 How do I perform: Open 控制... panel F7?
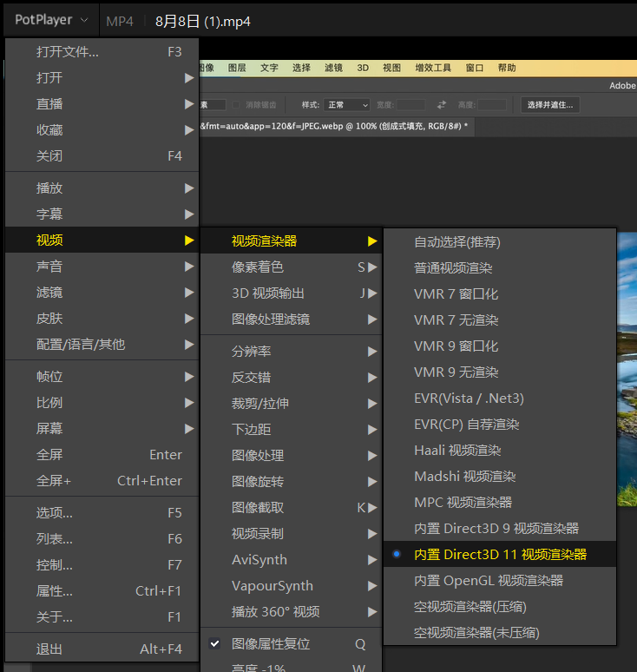click(x=102, y=565)
